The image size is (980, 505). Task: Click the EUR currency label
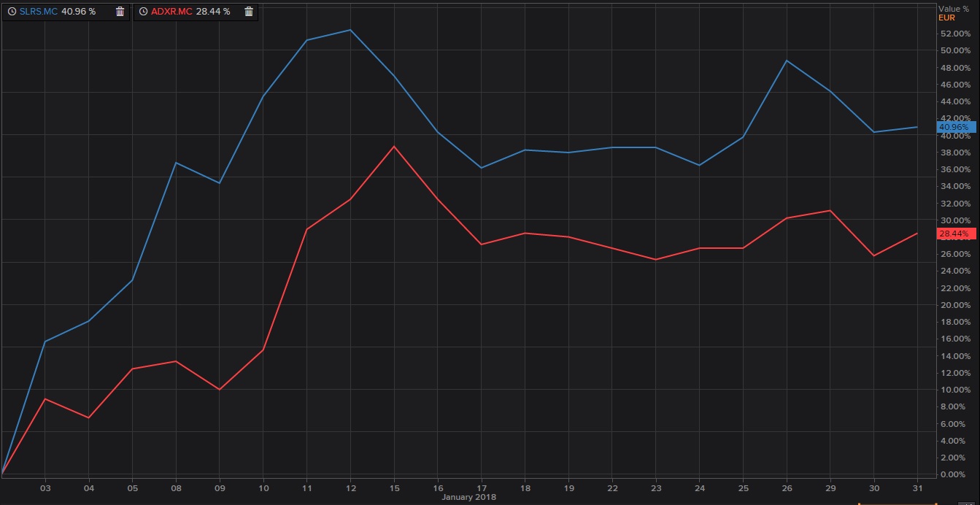tap(946, 17)
